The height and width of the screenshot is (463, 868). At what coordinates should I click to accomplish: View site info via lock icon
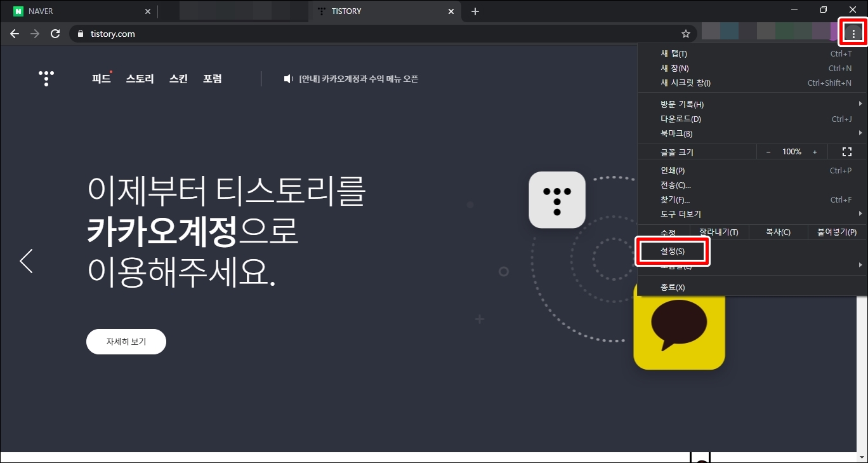(80, 34)
